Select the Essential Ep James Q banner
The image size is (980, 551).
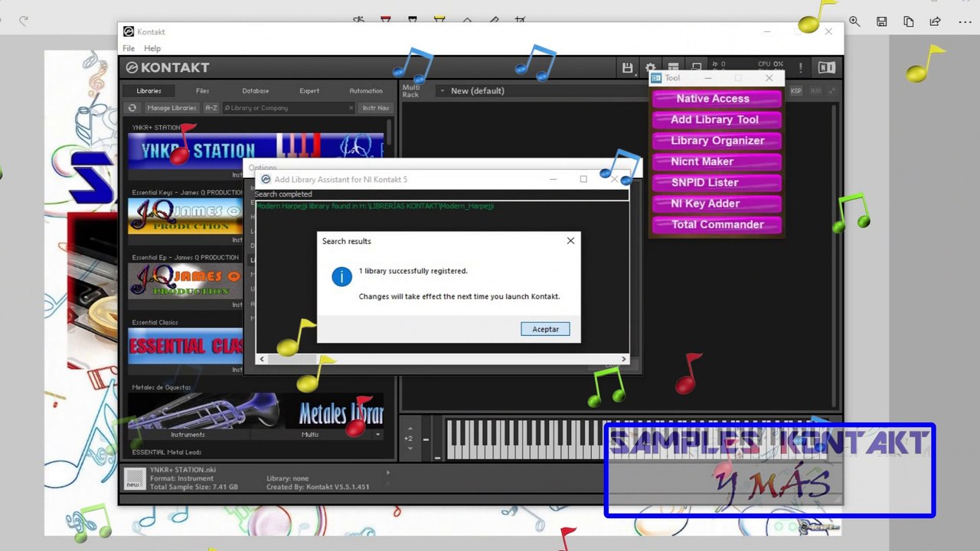(x=185, y=281)
